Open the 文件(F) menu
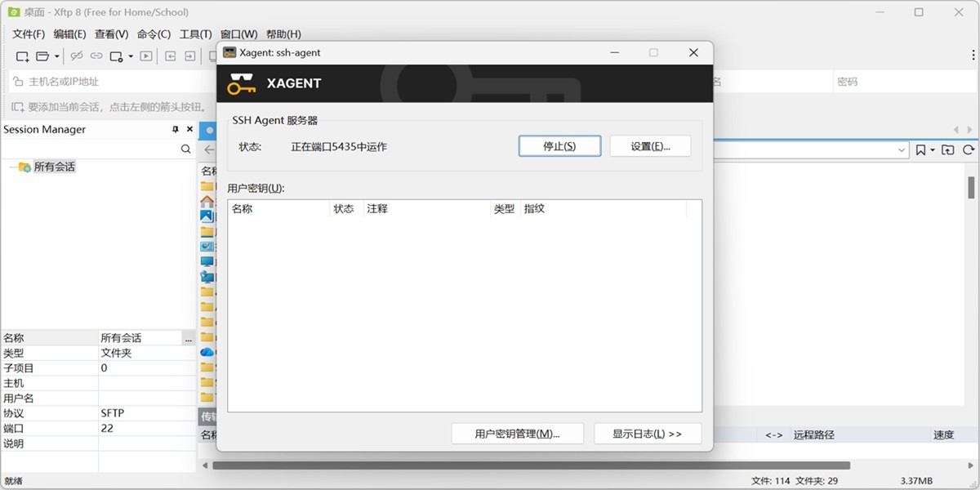This screenshot has height=490, width=980. point(27,33)
